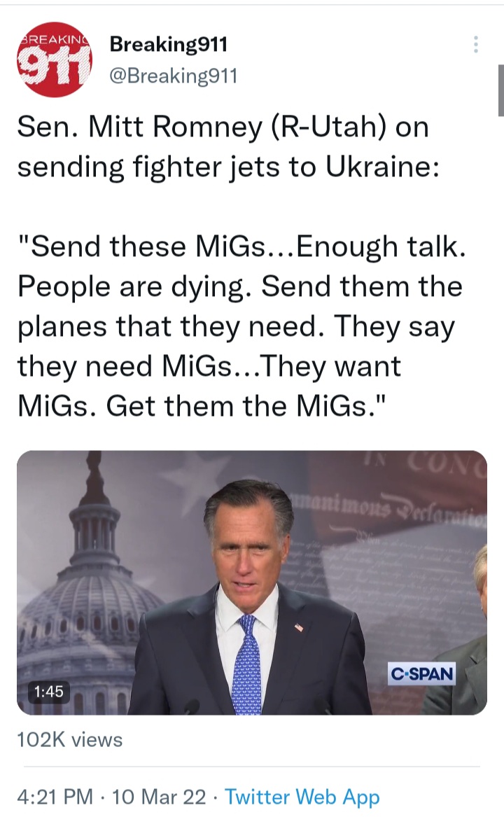The width and height of the screenshot is (504, 817).
Task: Click the word "BREAKING" in the avatar logo
Action: click(52, 39)
